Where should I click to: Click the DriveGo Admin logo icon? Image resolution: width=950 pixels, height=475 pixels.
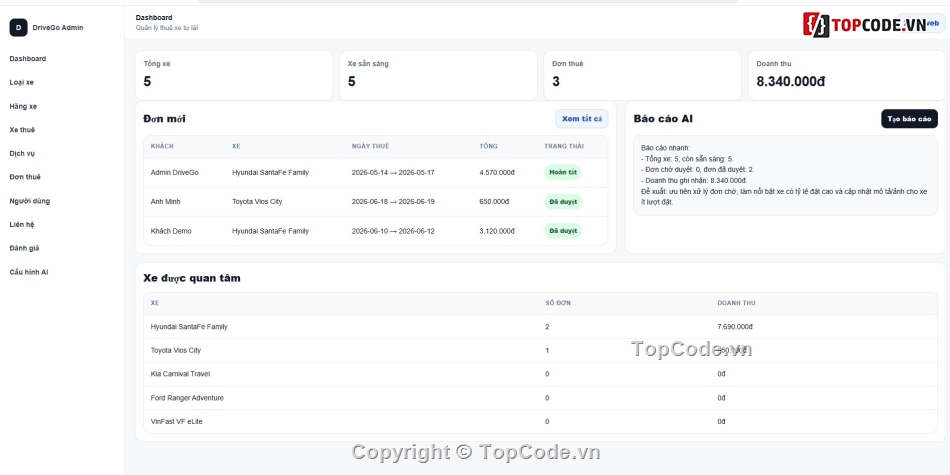point(18,27)
